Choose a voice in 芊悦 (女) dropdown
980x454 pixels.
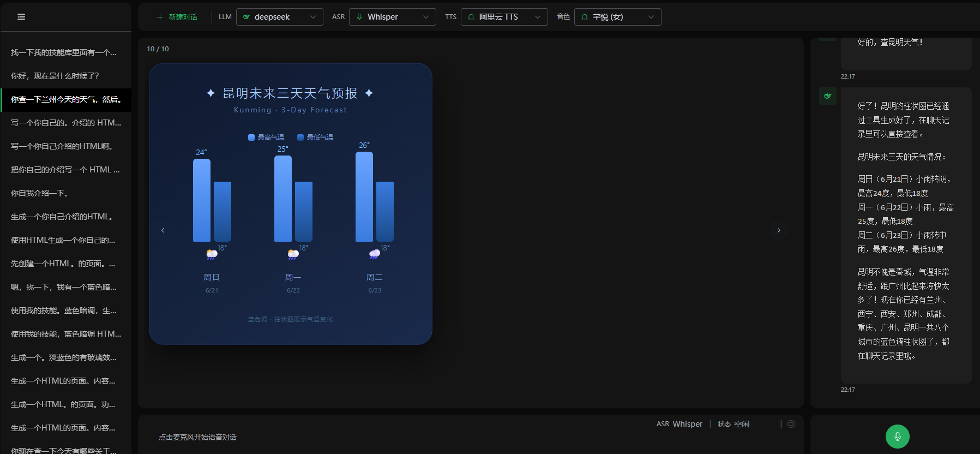[x=618, y=17]
